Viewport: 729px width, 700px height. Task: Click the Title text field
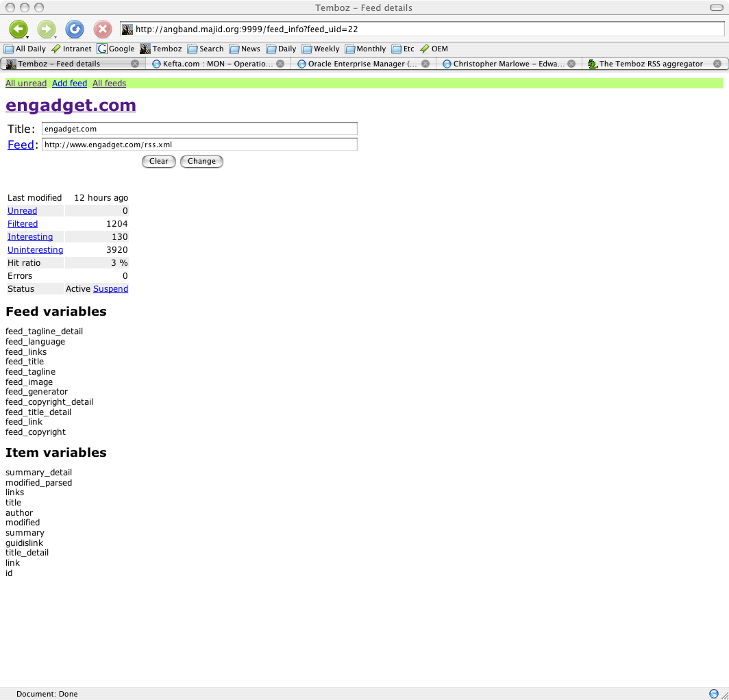click(199, 129)
